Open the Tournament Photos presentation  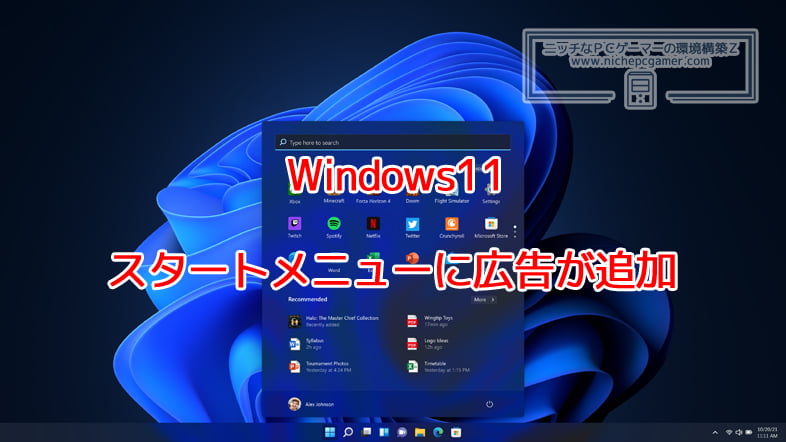click(320, 367)
